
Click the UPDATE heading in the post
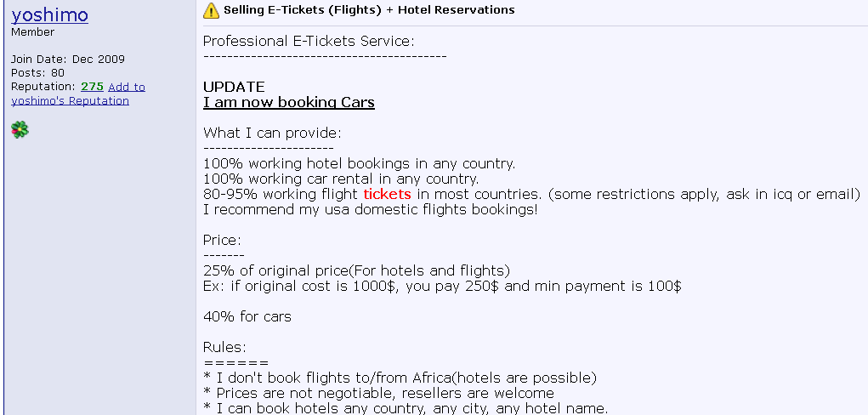coord(234,87)
